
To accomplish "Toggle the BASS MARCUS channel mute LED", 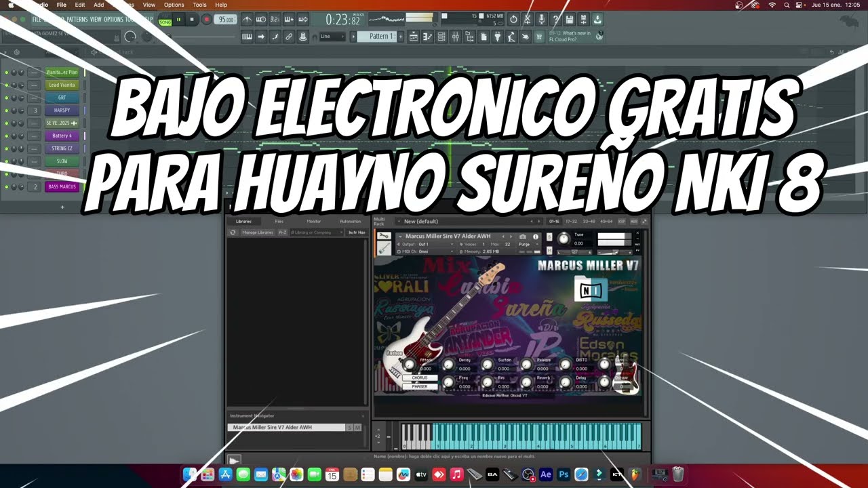I will [x=7, y=186].
